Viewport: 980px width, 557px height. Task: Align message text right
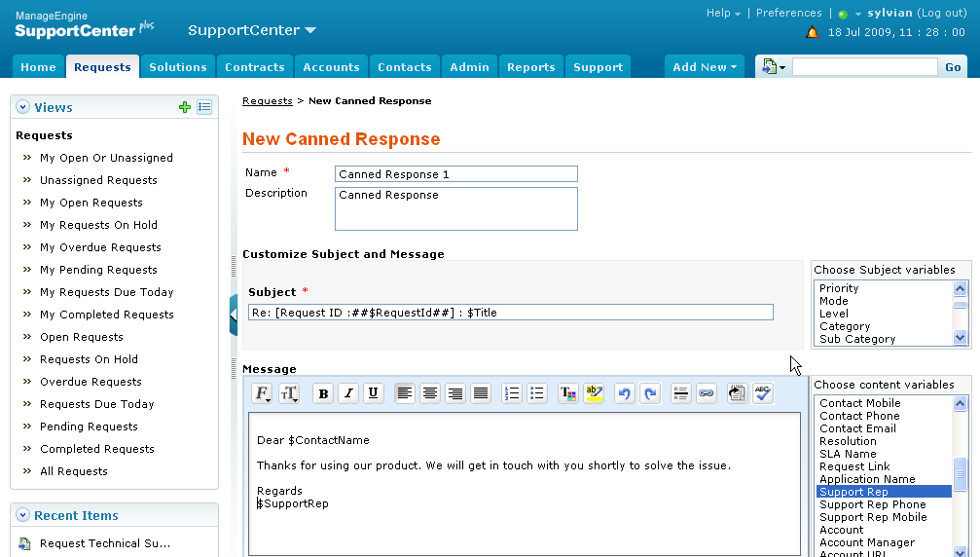[455, 393]
